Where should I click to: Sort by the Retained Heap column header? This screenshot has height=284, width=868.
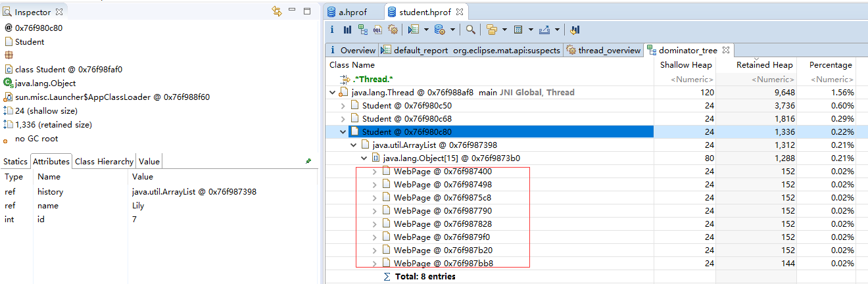(755, 65)
